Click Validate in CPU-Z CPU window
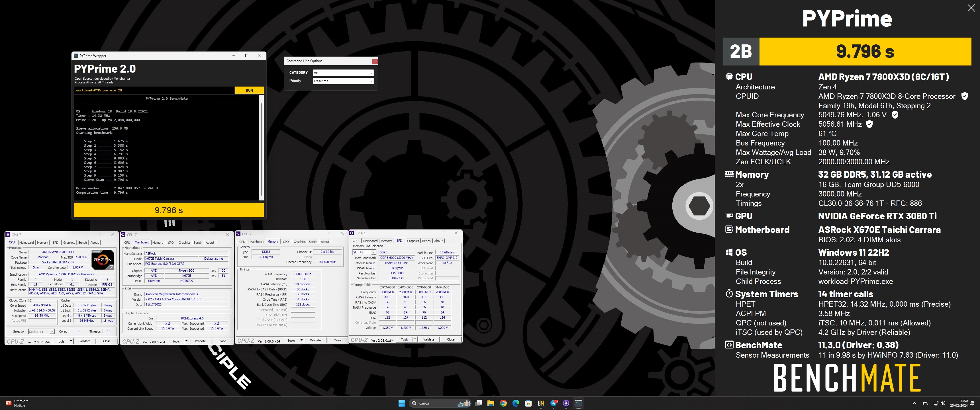Image resolution: width=980 pixels, height=410 pixels. click(x=85, y=341)
